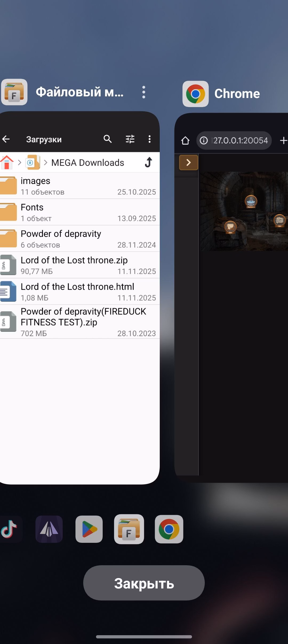Tap MEGA Downloads breadcrumb label
The height and width of the screenshot is (644, 288).
(x=88, y=163)
